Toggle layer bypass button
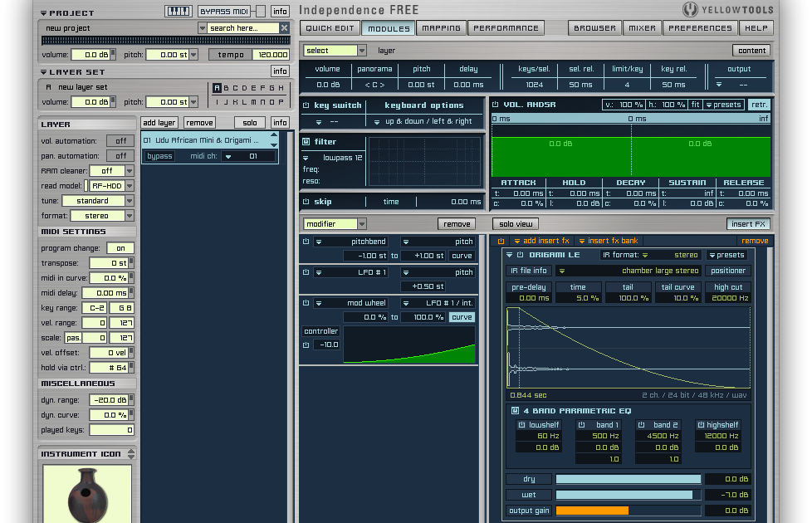This screenshot has width=812, height=523. click(159, 156)
